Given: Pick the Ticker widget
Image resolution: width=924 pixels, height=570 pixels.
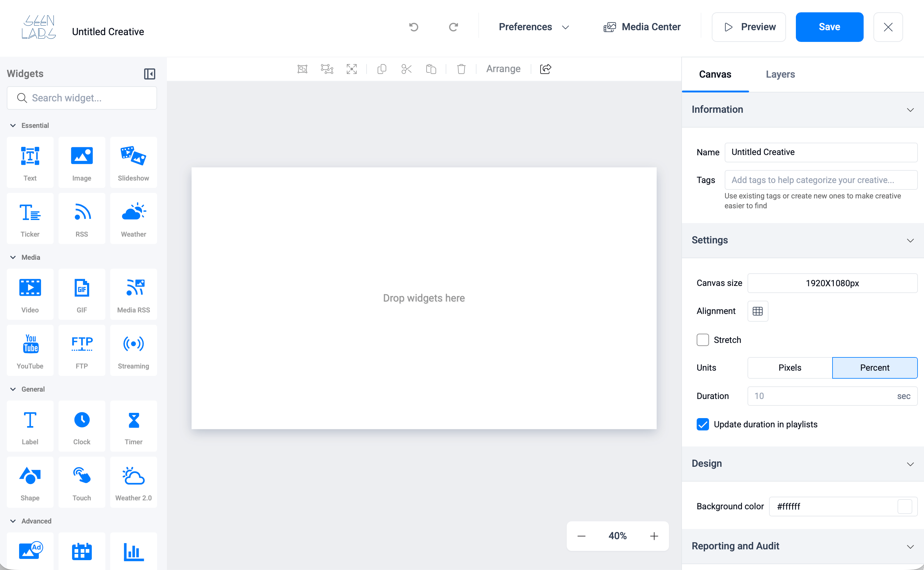Looking at the screenshot, I should click(x=30, y=219).
